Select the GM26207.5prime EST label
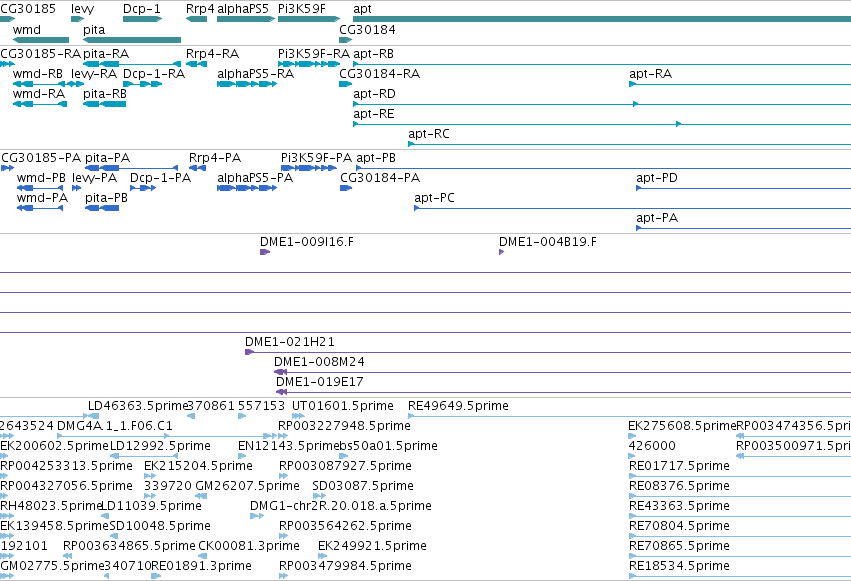This screenshot has height=581, width=851. click(x=247, y=486)
